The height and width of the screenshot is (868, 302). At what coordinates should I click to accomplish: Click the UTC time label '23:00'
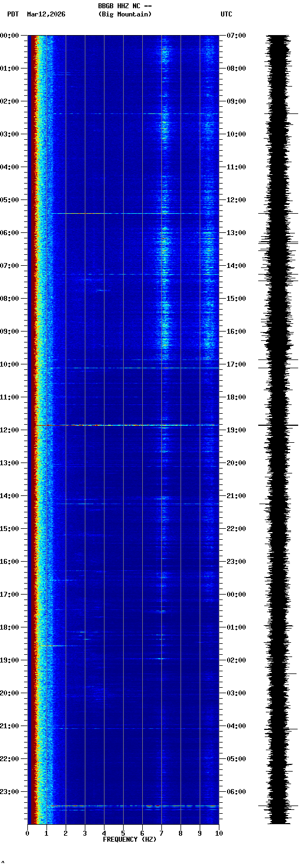(236, 562)
